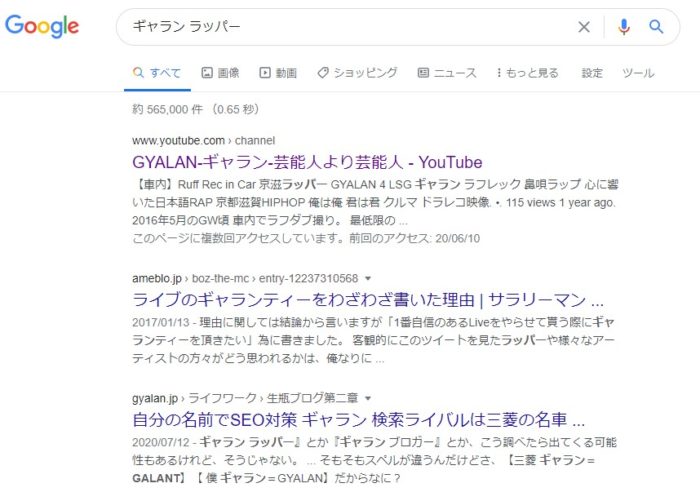The image size is (700, 501).
Task: Click the snippet text starting 【車内】Ruff Rec
Action: (375, 202)
